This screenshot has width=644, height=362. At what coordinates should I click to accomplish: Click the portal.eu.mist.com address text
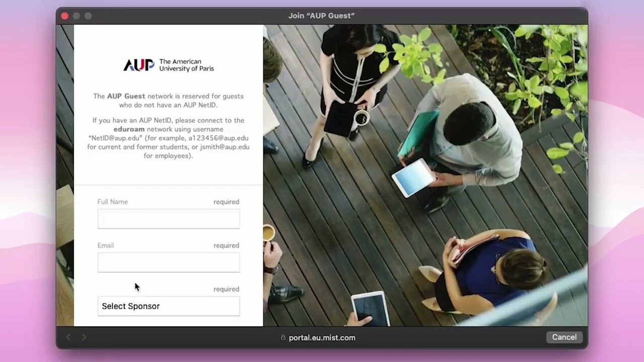pyautogui.click(x=322, y=338)
